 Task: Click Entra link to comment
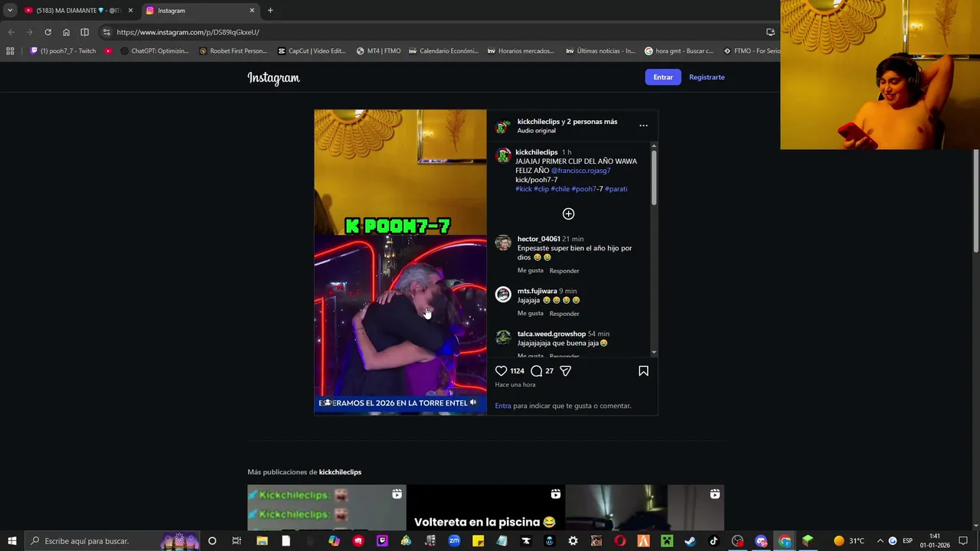point(503,406)
